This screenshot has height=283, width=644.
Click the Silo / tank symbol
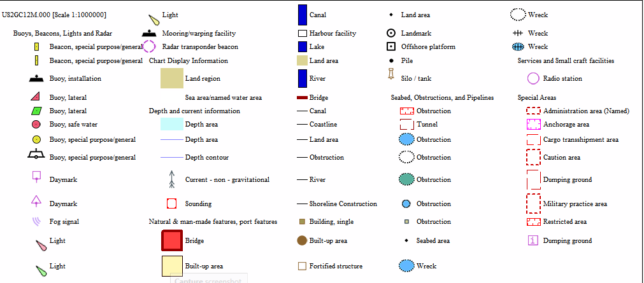391,74
